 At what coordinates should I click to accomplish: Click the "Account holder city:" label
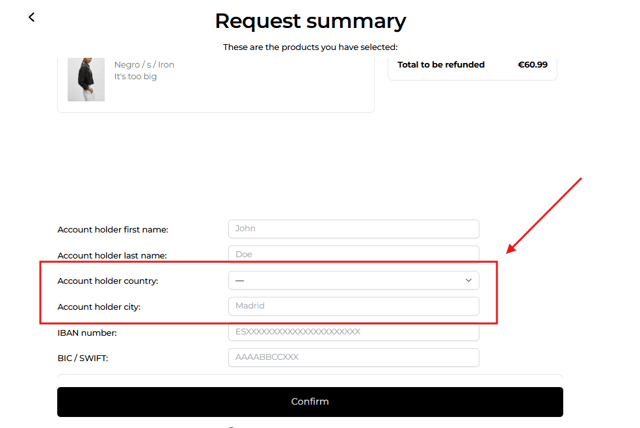coord(99,307)
